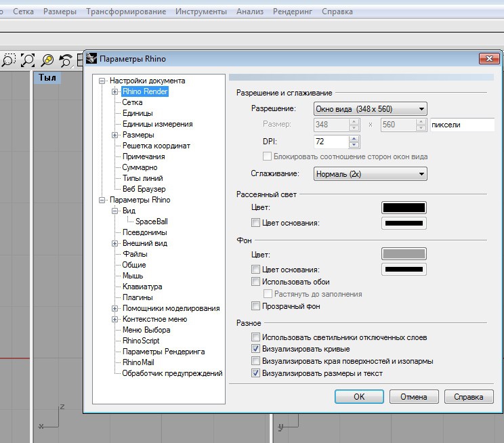
Task: Click the Zoom Window toolbar icon
Action: coord(7,60)
